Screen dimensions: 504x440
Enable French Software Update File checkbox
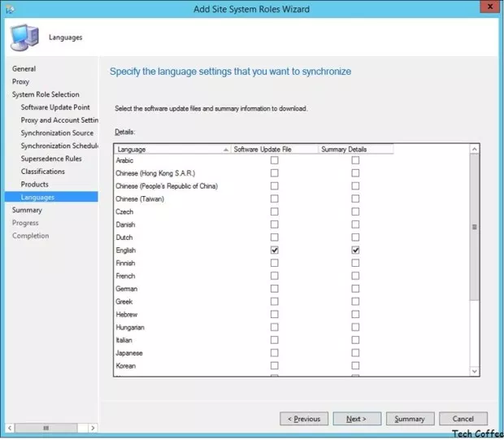[x=274, y=276]
